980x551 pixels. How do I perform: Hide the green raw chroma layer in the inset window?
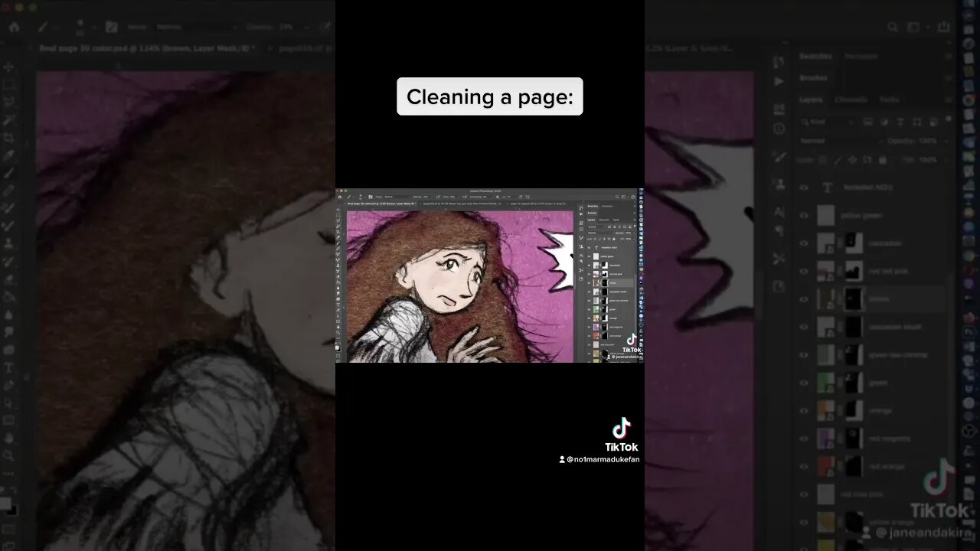590,301
